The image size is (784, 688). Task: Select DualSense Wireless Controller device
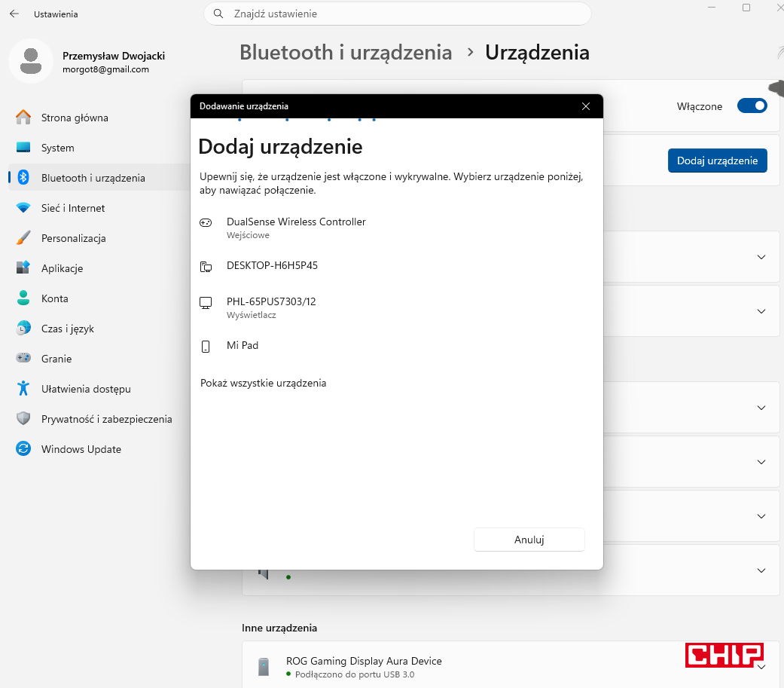coord(396,227)
